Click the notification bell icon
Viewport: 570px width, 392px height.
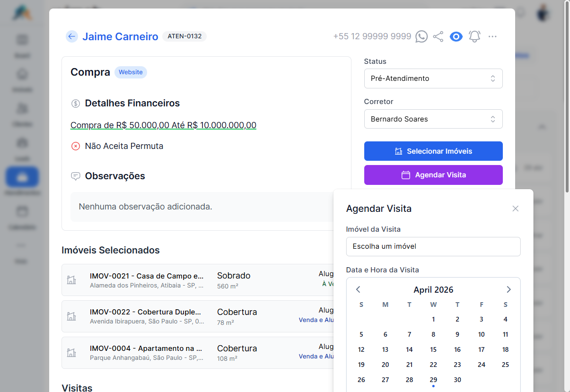point(474,36)
